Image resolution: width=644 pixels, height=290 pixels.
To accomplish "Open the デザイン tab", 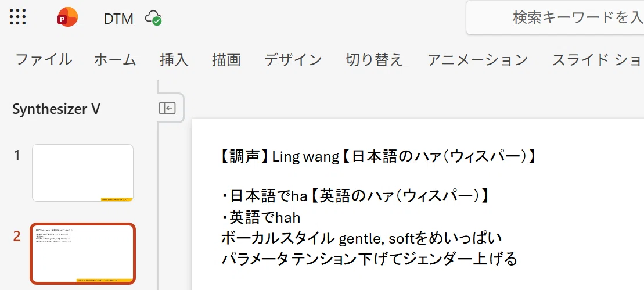I will click(293, 60).
